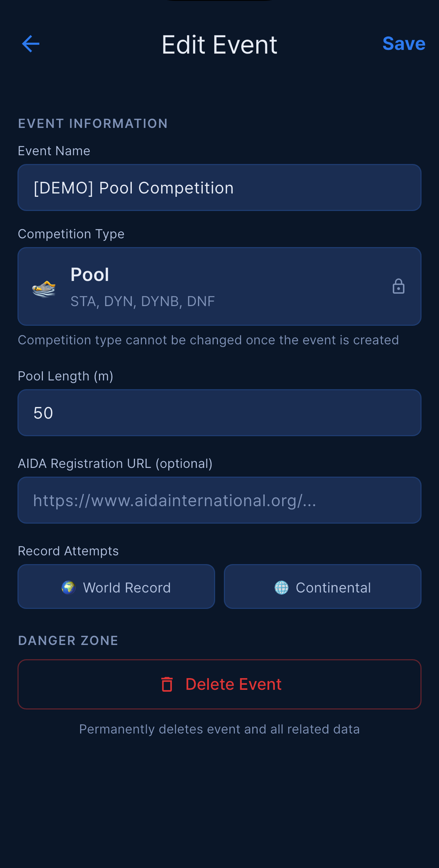The image size is (439, 868).
Task: Click the Danger Zone section header
Action: click(x=68, y=640)
